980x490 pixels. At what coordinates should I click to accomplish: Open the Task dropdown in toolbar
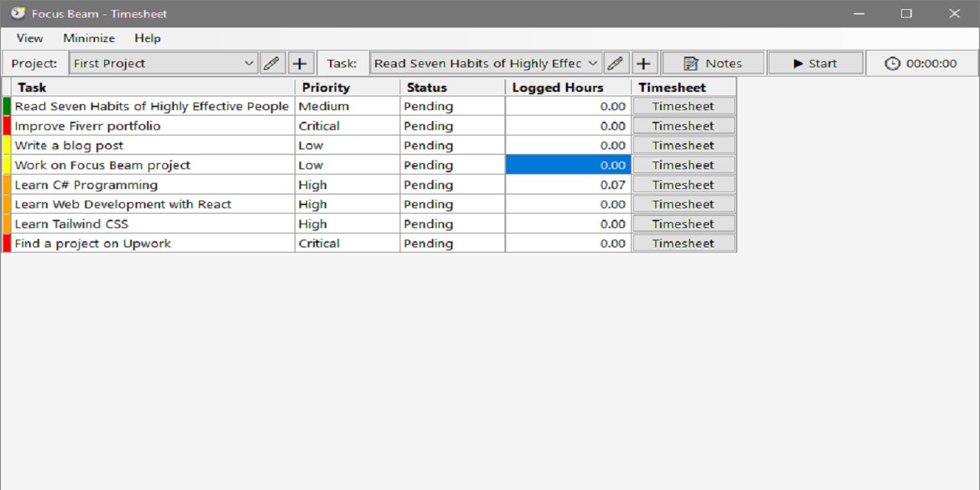pos(486,64)
